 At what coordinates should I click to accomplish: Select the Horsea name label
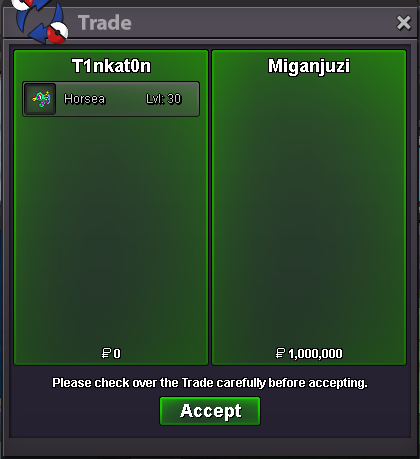(84, 99)
